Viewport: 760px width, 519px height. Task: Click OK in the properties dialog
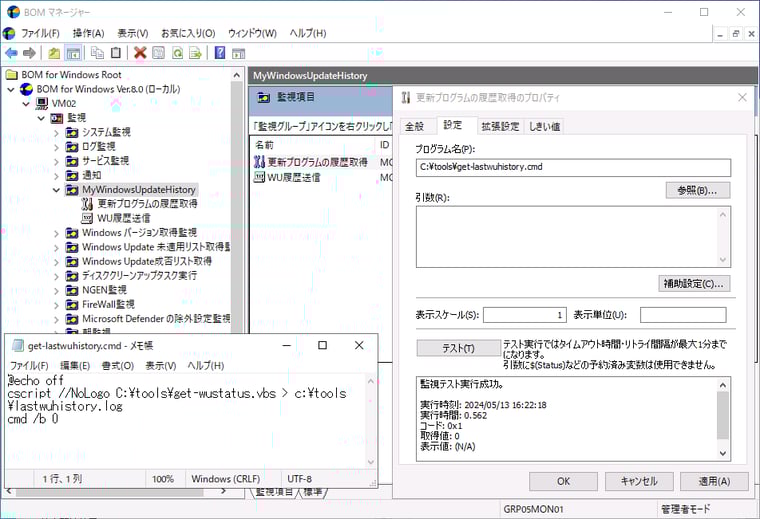(563, 481)
